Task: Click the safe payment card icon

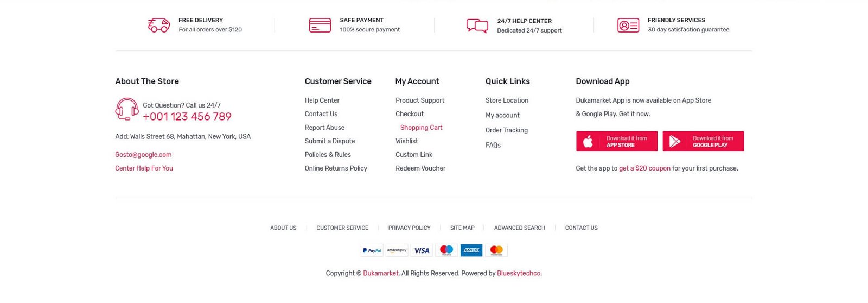Action: pyautogui.click(x=320, y=25)
